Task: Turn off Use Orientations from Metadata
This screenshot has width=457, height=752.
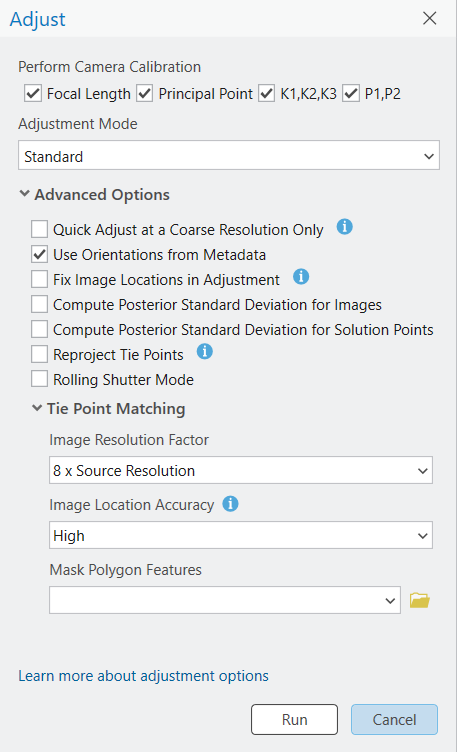Action: point(39,254)
